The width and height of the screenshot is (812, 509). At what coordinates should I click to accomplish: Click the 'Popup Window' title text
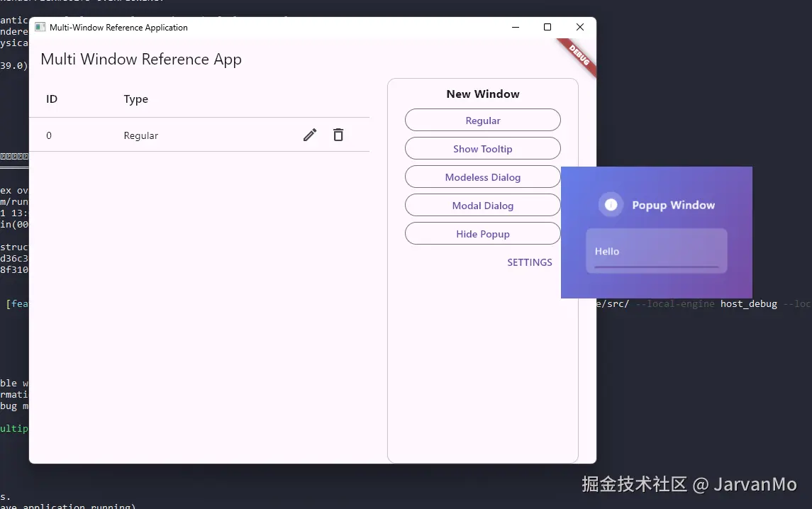point(673,206)
